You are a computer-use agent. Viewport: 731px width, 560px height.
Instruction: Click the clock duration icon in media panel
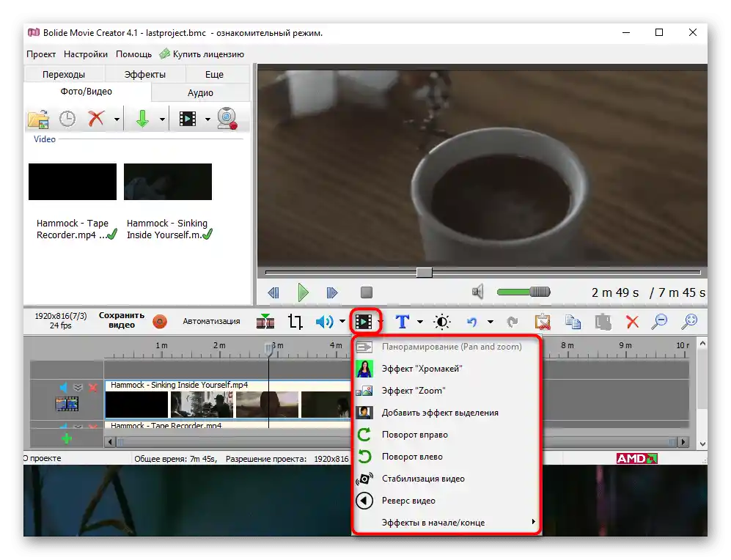click(67, 119)
